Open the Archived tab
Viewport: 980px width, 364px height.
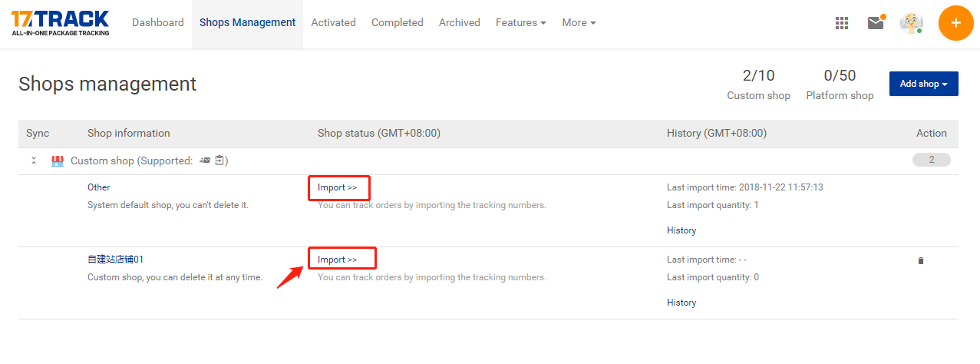(460, 23)
